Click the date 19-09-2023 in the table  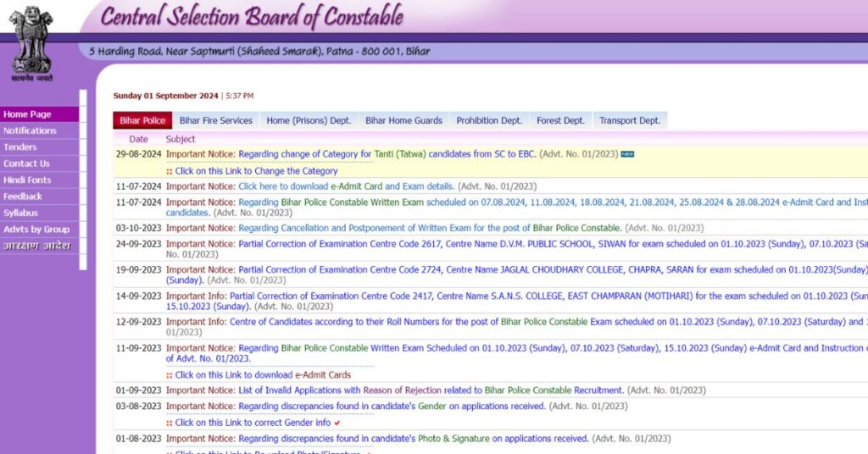pyautogui.click(x=138, y=270)
